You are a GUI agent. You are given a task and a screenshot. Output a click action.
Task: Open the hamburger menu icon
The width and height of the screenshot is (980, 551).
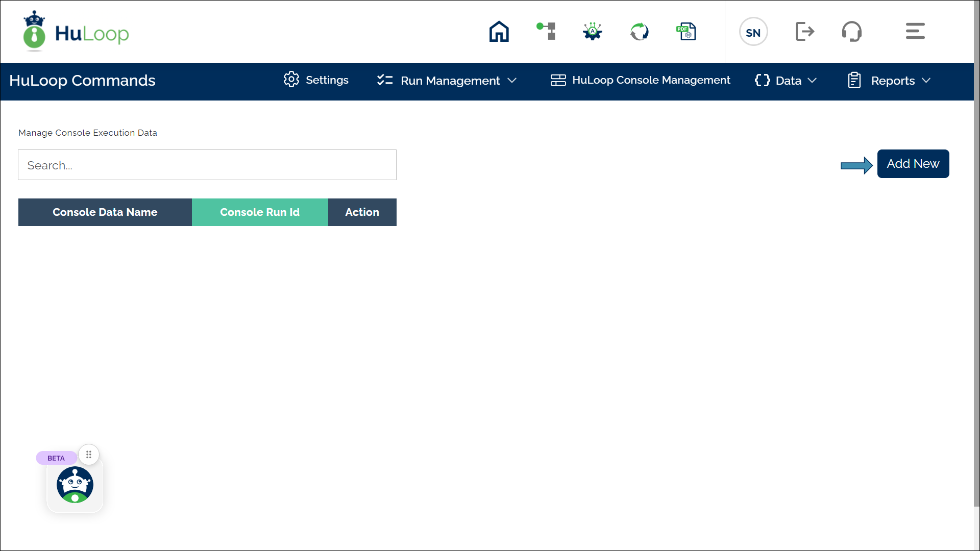(x=915, y=31)
